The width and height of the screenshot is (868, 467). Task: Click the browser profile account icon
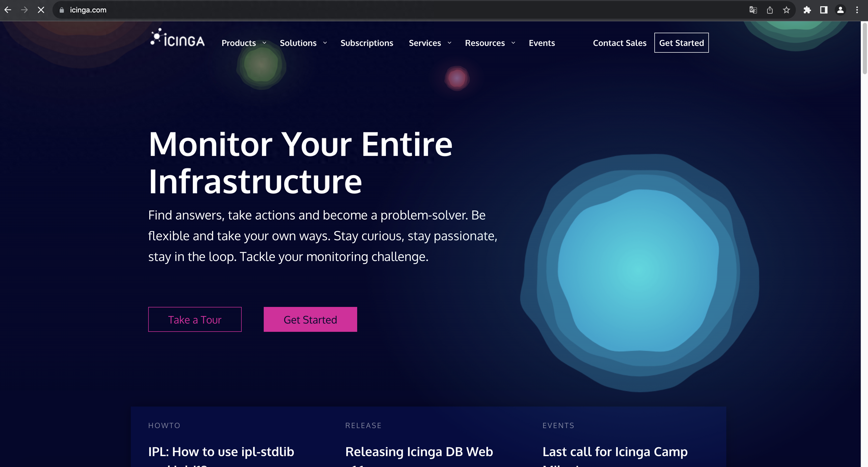(840, 10)
